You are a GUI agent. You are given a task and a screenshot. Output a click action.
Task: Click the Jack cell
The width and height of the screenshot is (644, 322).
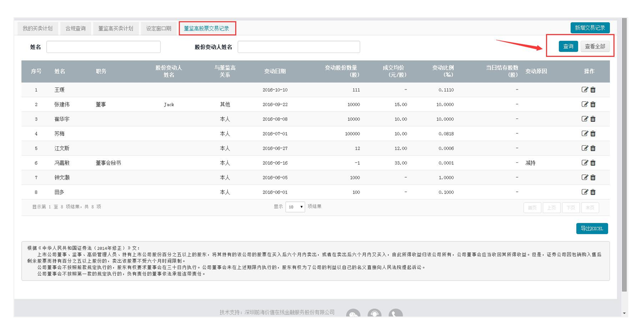click(x=169, y=105)
